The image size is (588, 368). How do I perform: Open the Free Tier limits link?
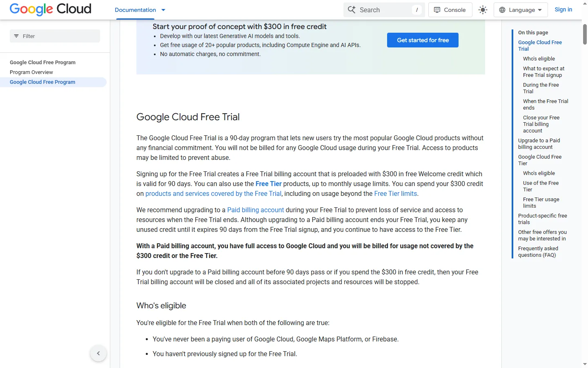(396, 194)
